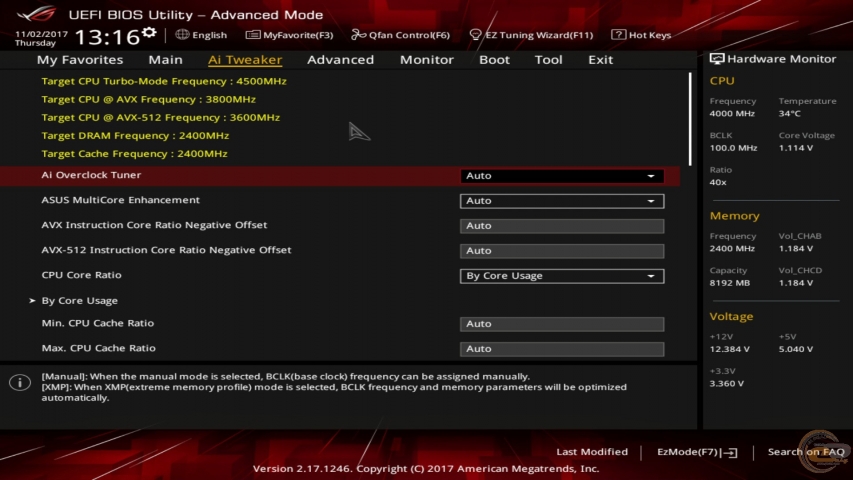Click Target Cache Frequency : 2400MHz
This screenshot has height=480, width=853.
click(134, 154)
